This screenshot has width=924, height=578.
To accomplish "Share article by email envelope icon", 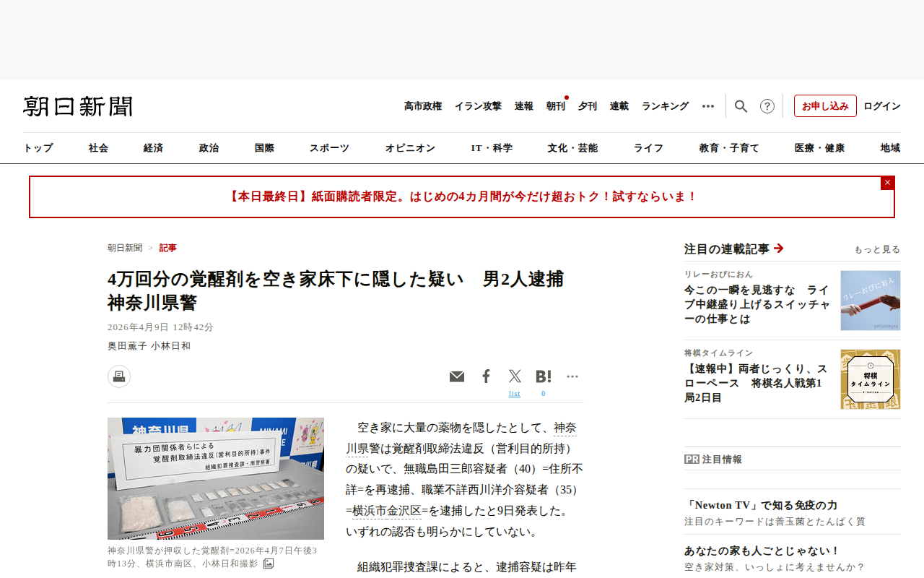I will tap(457, 376).
